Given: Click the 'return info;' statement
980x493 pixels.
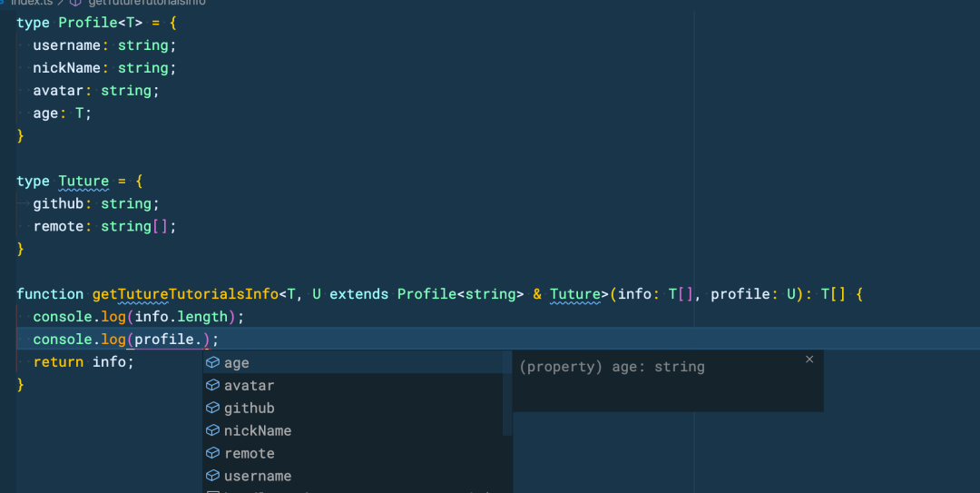Looking at the screenshot, I should (83, 361).
